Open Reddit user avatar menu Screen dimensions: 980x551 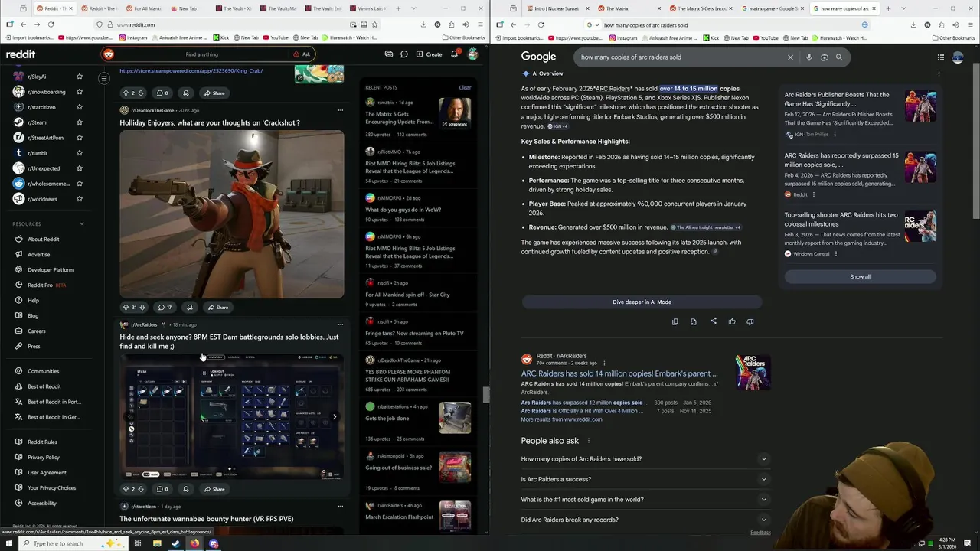(472, 54)
